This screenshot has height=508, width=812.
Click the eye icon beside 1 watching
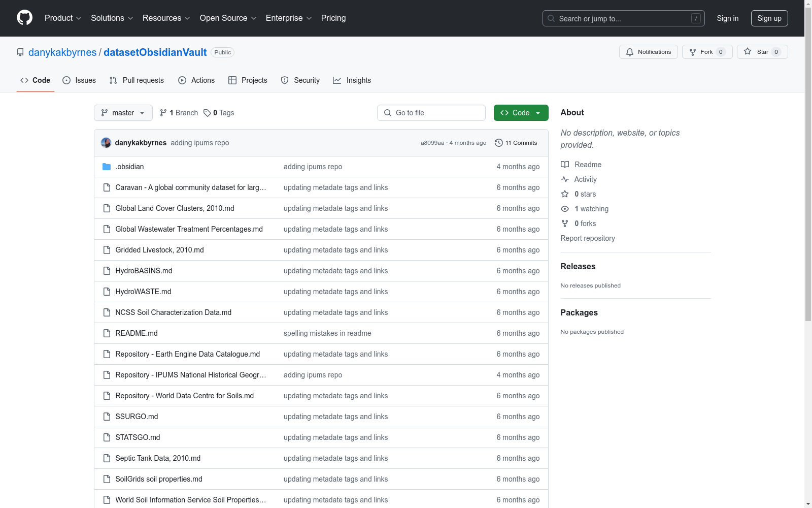point(565,209)
